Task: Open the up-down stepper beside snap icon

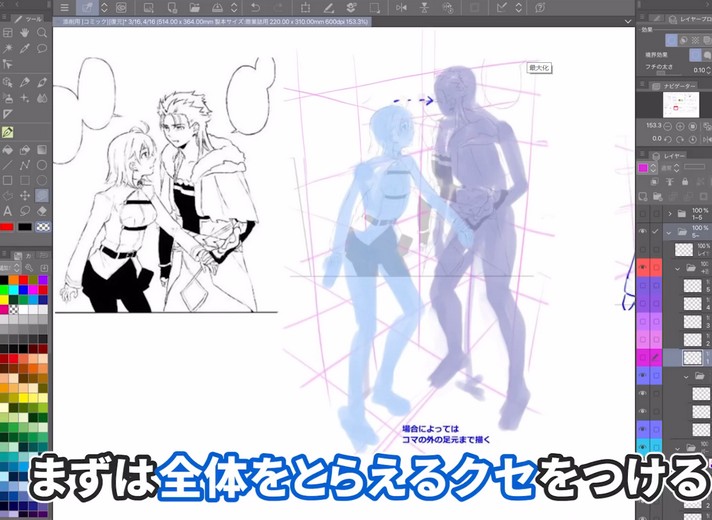Action: tap(519, 8)
